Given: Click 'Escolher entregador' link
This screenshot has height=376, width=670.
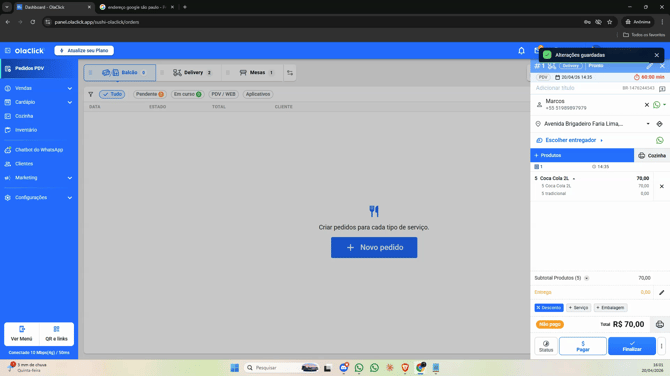Looking at the screenshot, I should point(570,140).
